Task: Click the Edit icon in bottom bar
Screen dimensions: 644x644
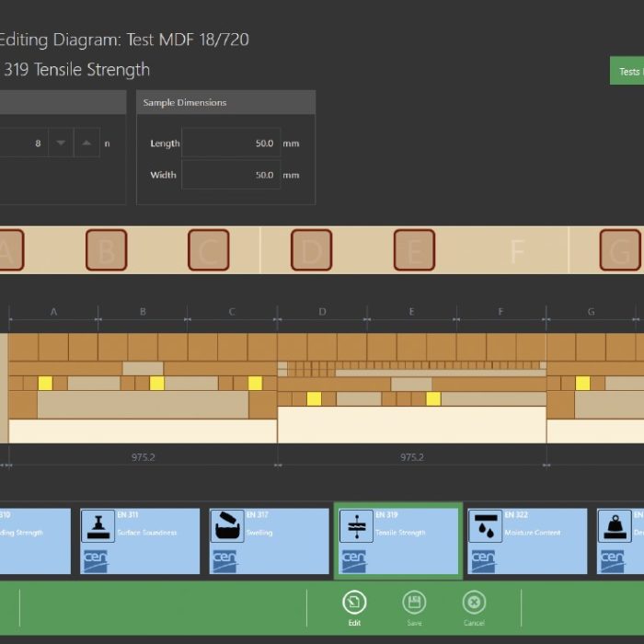Action: coord(354,603)
